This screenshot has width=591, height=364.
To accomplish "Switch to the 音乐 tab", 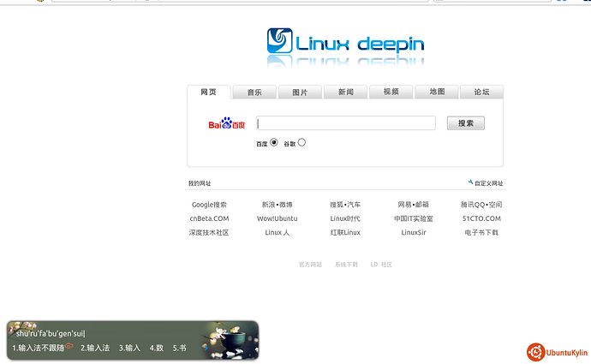I will (254, 92).
